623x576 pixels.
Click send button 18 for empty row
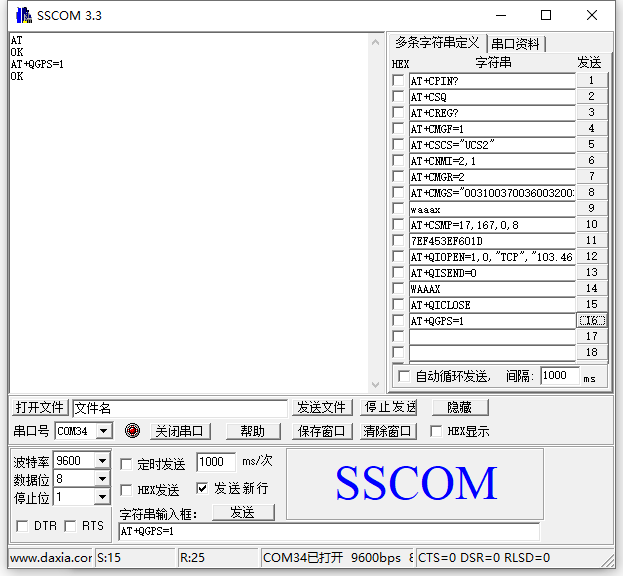[x=591, y=352]
